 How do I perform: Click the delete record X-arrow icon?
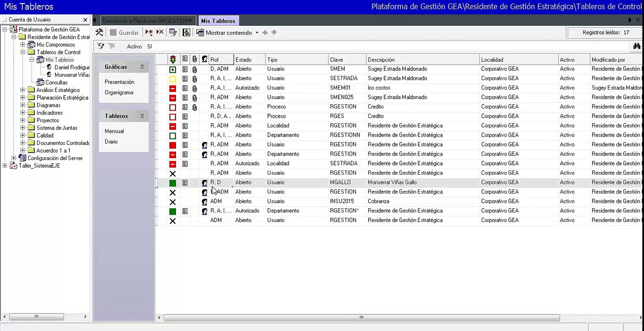[x=160, y=33]
